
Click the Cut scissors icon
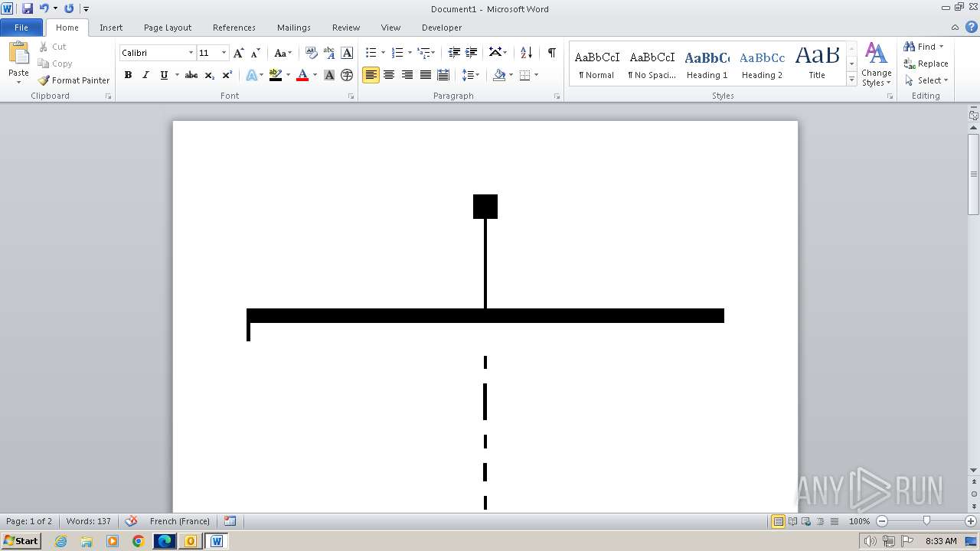44,47
